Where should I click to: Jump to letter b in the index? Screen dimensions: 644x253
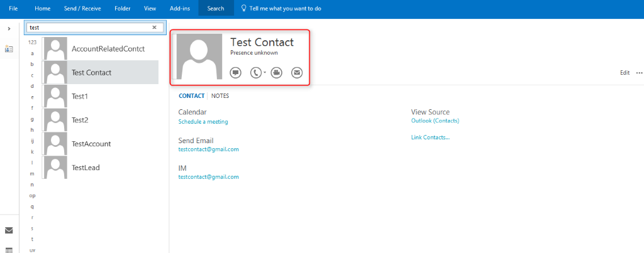pyautogui.click(x=33, y=65)
